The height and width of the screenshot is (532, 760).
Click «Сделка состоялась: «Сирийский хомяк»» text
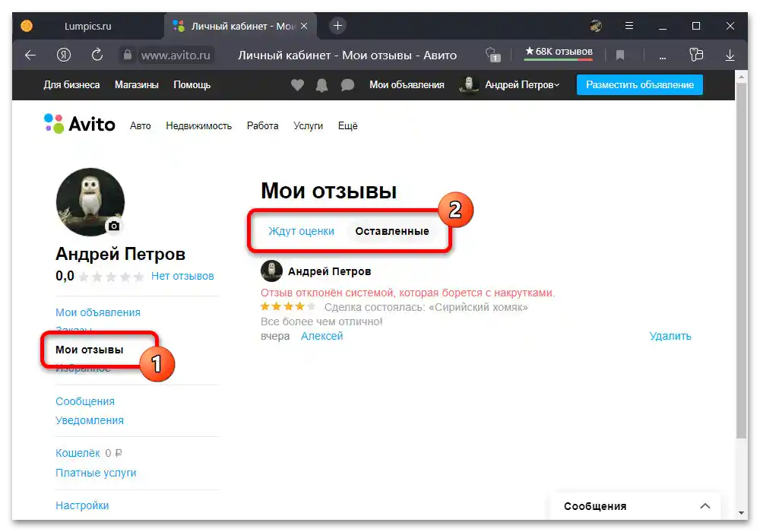(426, 307)
